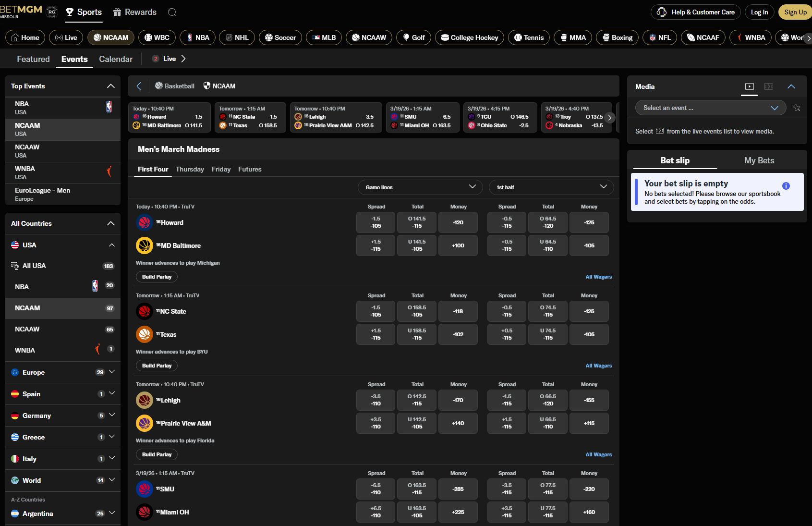This screenshot has height=526, width=812.
Task: Open All Wagers for Howard vs MD Baltimore
Action: [598, 277]
